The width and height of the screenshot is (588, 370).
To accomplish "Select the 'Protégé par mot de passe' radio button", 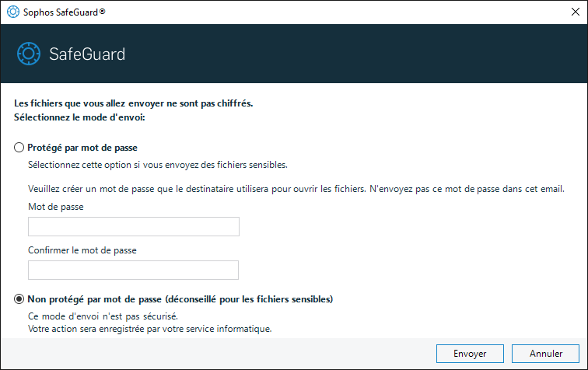I will 19,147.
